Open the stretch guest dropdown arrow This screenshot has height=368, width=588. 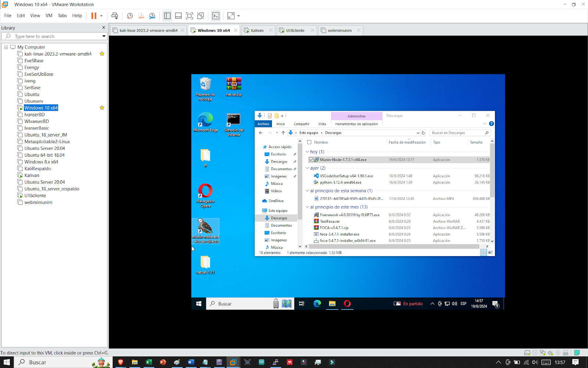tap(239, 16)
